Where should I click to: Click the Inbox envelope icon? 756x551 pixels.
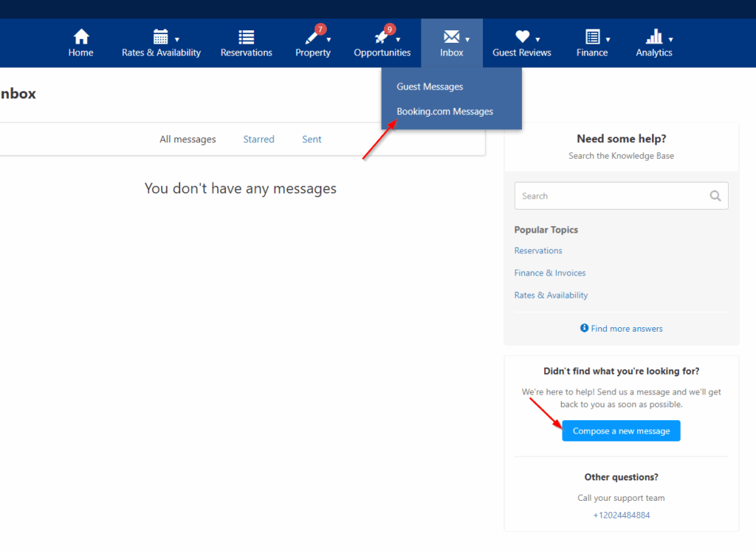coord(450,37)
